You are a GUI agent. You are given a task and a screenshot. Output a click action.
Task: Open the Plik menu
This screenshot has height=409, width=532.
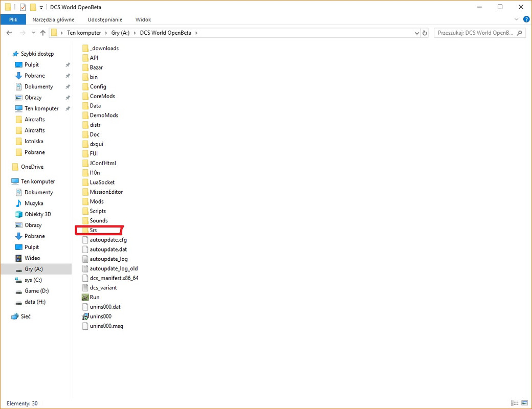click(x=13, y=19)
